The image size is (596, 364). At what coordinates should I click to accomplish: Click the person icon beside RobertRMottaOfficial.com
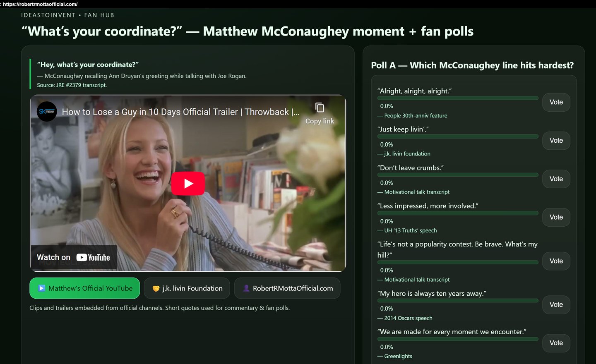(x=246, y=288)
